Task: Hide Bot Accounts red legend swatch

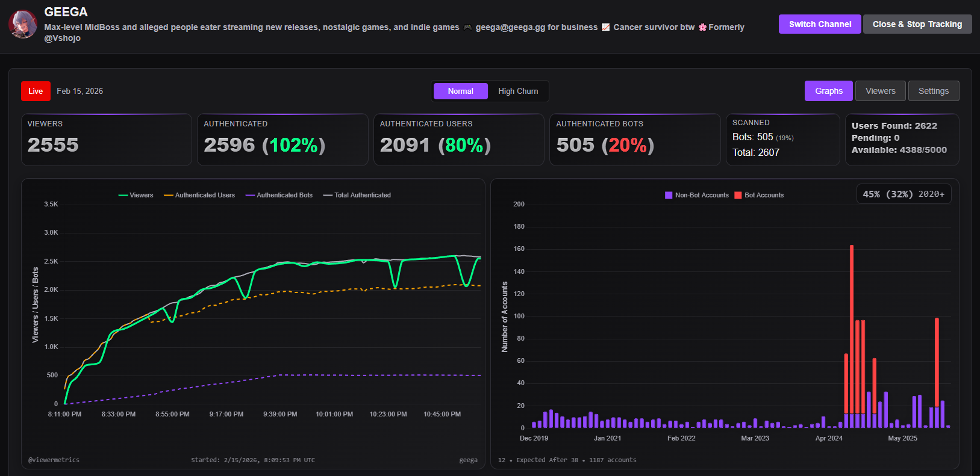Action: 738,195
